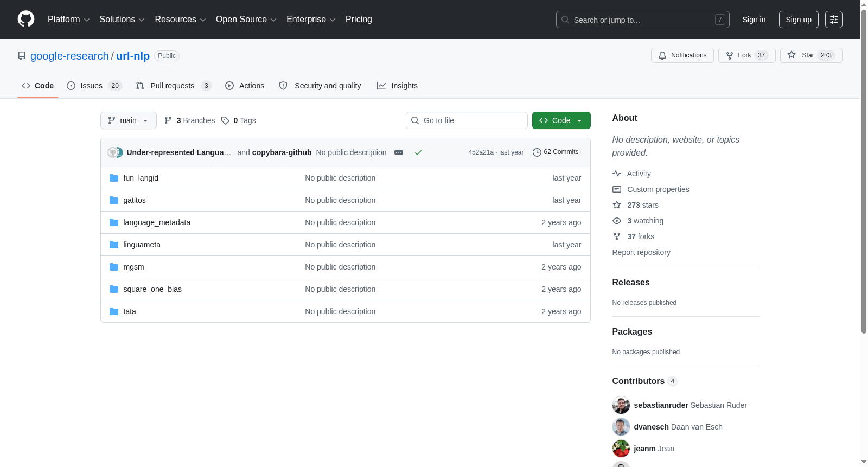Click the Sign up button
Viewport: 868px width, 467px height.
click(x=799, y=20)
